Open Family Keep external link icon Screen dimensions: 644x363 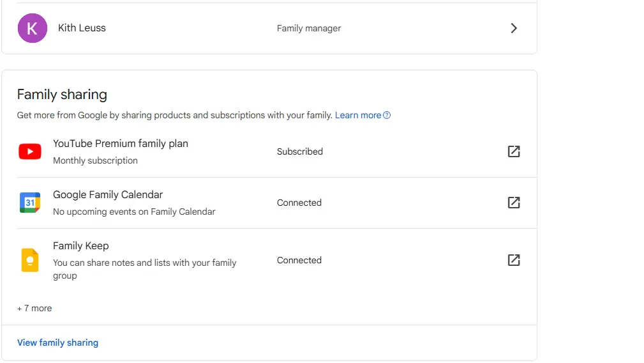point(514,260)
